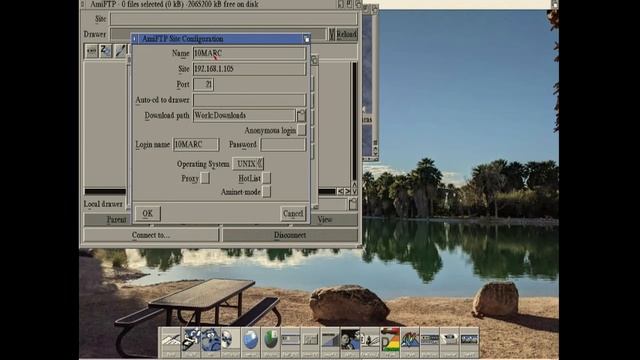Screen dimensions: 640x360
Task: Click OK in Site Configuration dialog
Action: tap(148, 213)
